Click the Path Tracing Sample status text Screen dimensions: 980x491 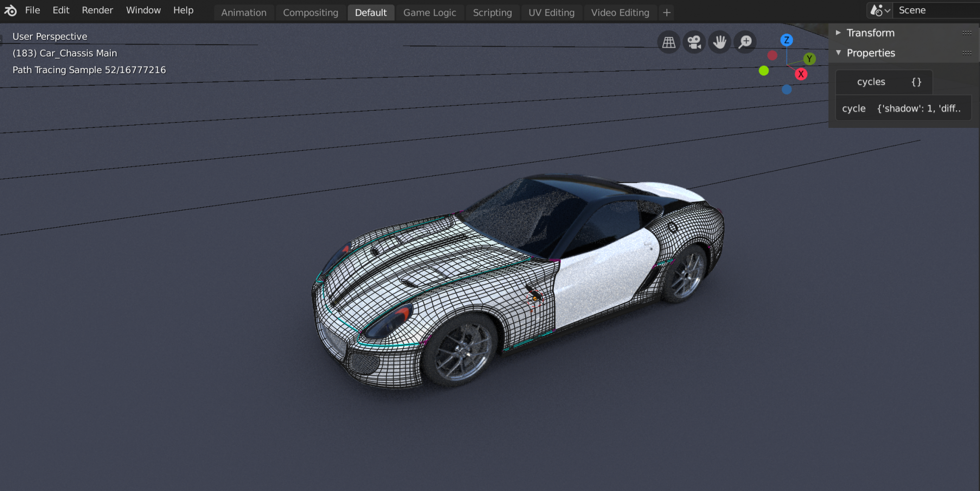(89, 70)
